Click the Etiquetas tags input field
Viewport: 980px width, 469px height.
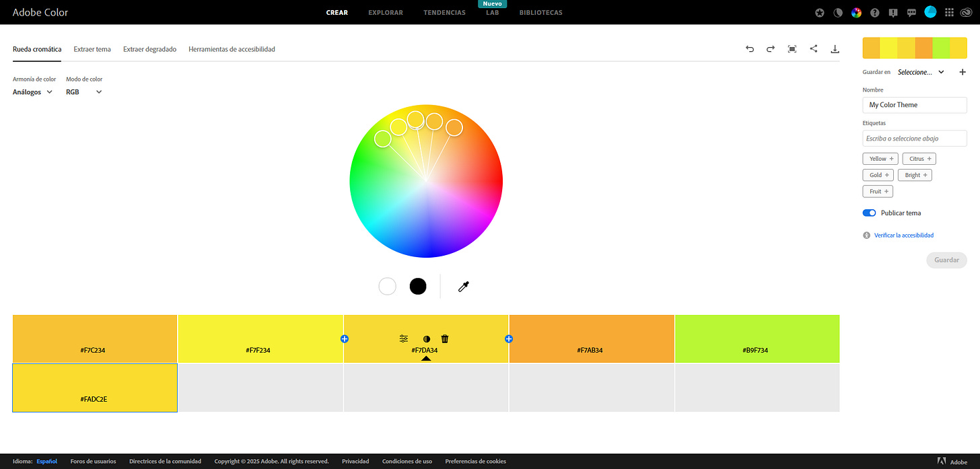[915, 139]
